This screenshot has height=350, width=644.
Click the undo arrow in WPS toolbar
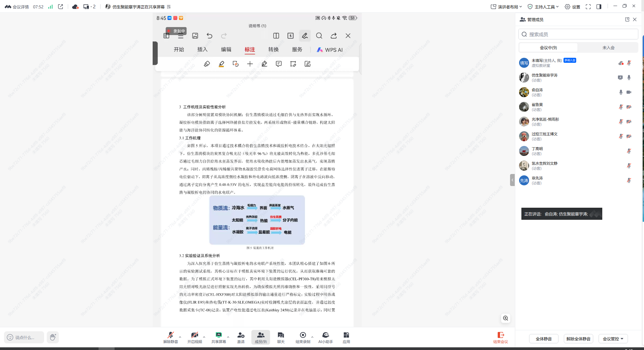(209, 36)
